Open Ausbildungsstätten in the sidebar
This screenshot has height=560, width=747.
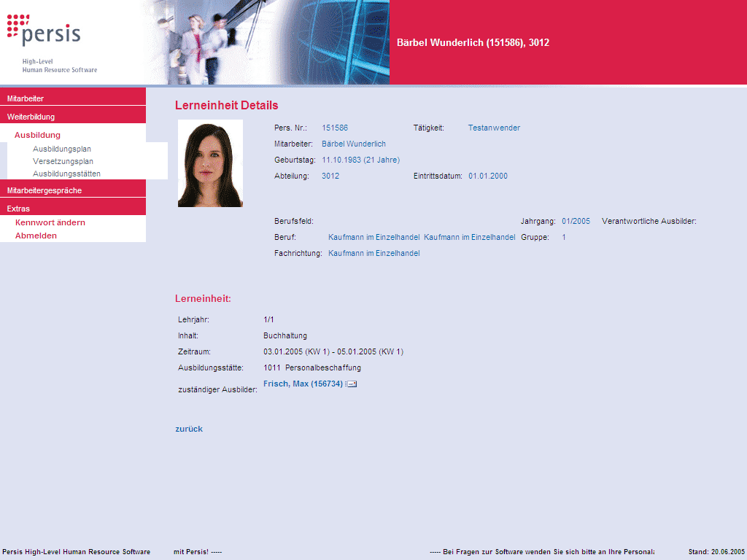pyautogui.click(x=66, y=174)
